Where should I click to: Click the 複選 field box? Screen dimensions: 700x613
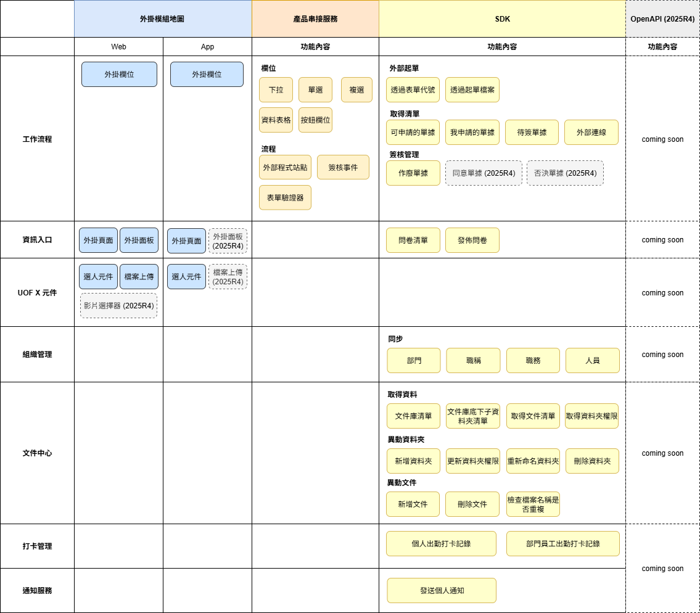[356, 89]
